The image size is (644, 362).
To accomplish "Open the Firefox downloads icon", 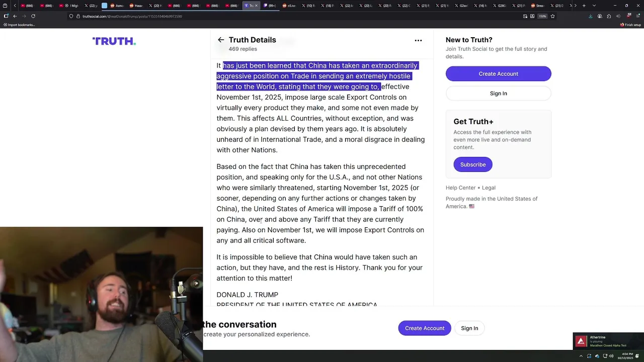I will point(590,16).
